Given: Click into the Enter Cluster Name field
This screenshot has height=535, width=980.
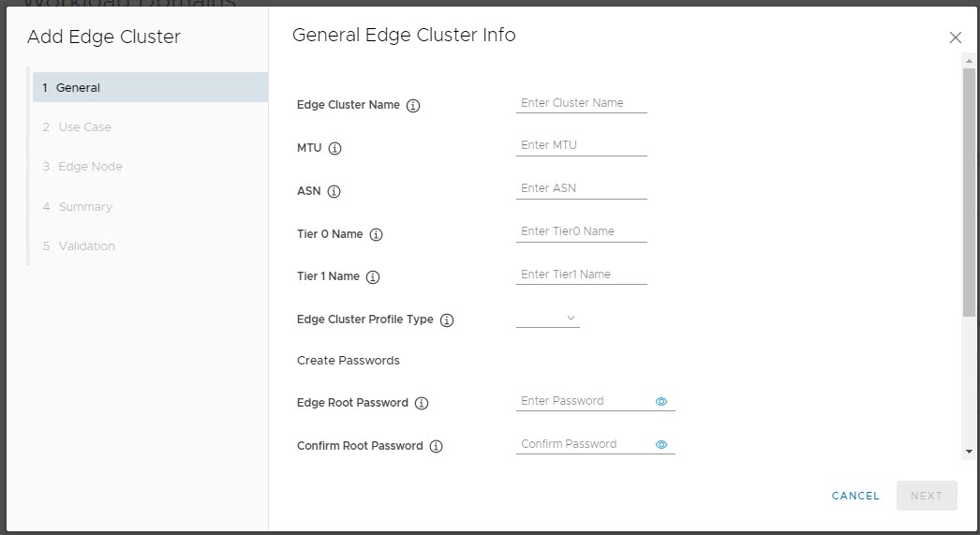Looking at the screenshot, I should pos(581,103).
